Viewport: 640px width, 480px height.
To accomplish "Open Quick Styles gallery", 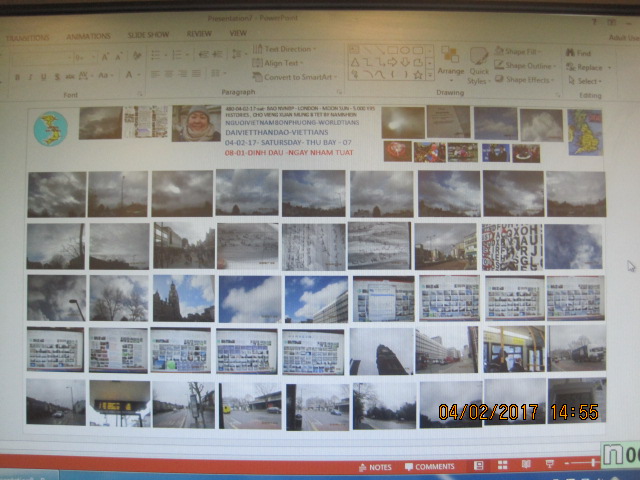I will pos(479,66).
